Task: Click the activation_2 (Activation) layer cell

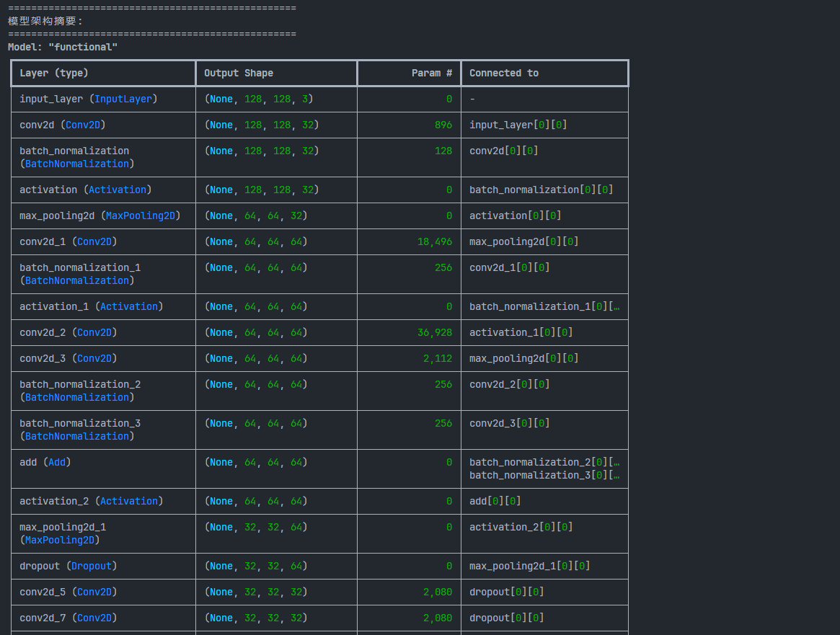Action: 91,502
